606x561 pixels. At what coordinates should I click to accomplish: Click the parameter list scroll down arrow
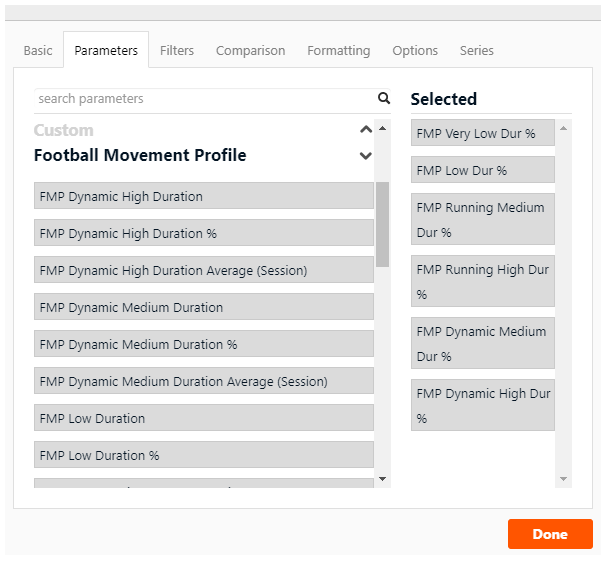click(382, 479)
